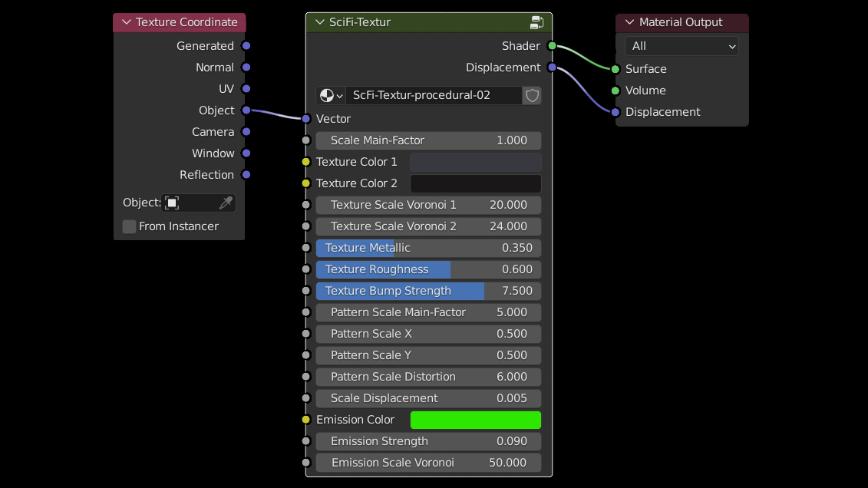Click the node group edit icon on SciFi-Textur header
The image size is (868, 488).
pos(536,22)
